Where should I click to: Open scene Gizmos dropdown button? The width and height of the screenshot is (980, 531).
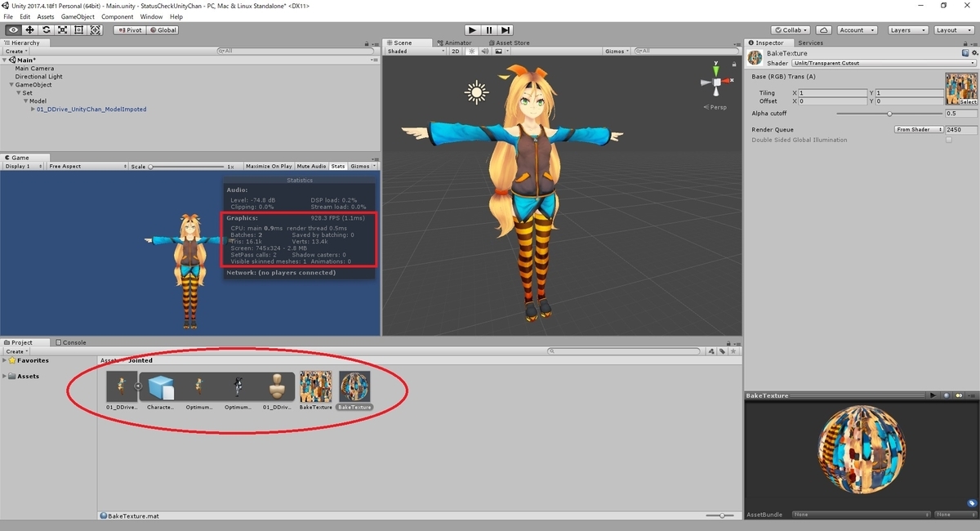pyautogui.click(x=617, y=51)
